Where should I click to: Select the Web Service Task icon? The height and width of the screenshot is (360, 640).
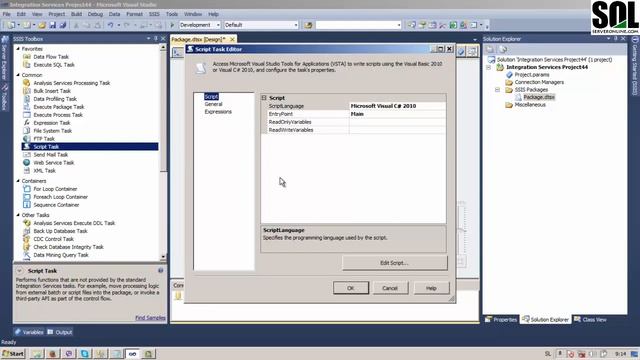click(27, 162)
